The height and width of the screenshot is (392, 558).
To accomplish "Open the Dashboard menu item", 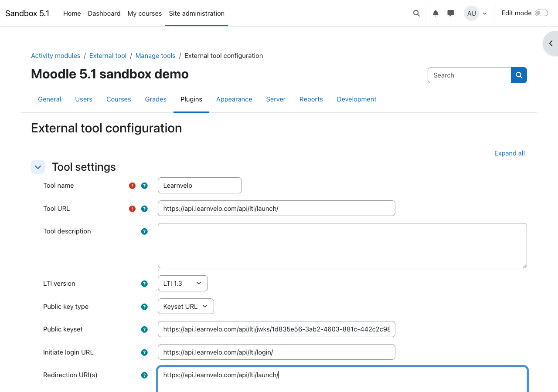I will click(104, 13).
